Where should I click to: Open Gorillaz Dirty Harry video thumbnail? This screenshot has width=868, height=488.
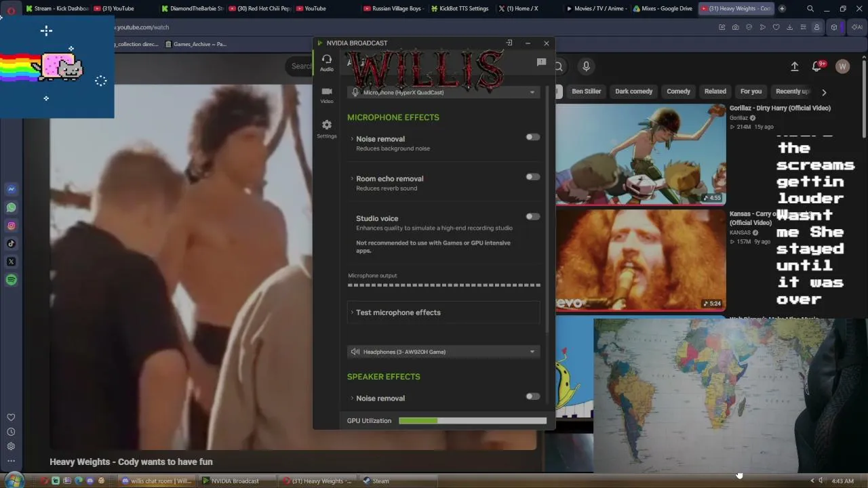tap(641, 154)
